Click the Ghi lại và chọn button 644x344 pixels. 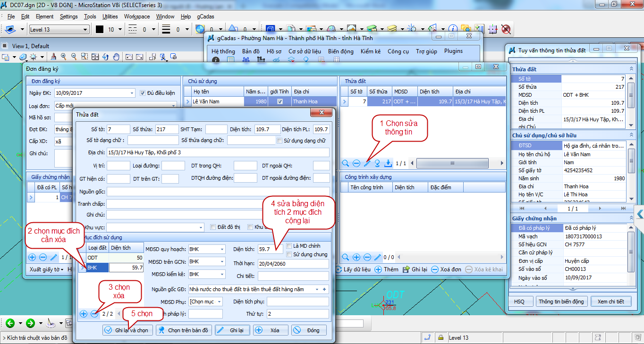127,330
